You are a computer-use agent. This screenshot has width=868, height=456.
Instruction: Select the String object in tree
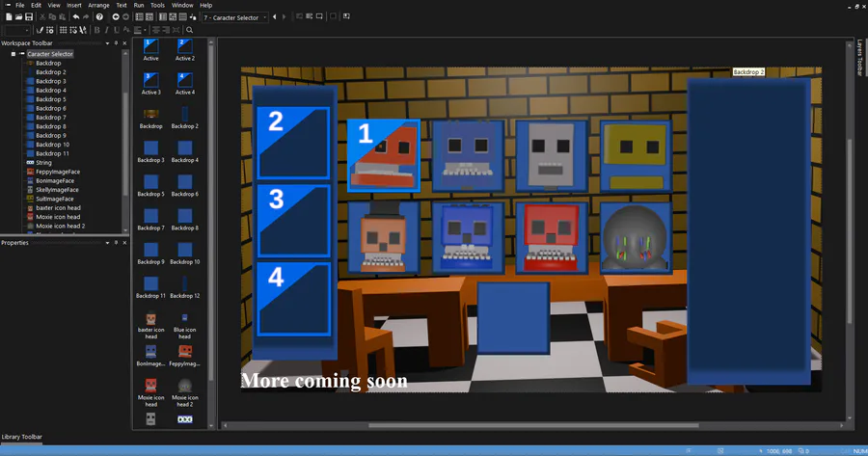[43, 163]
